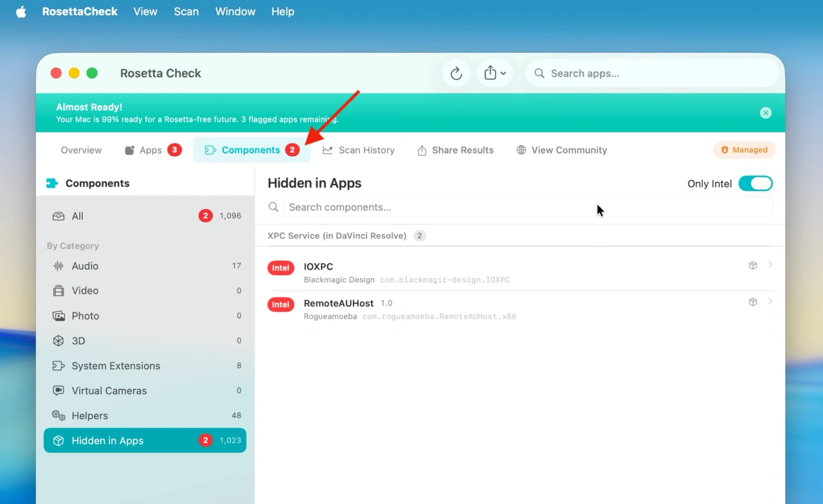The height and width of the screenshot is (504, 823).
Task: Click the By Category label
Action: pyautogui.click(x=73, y=246)
